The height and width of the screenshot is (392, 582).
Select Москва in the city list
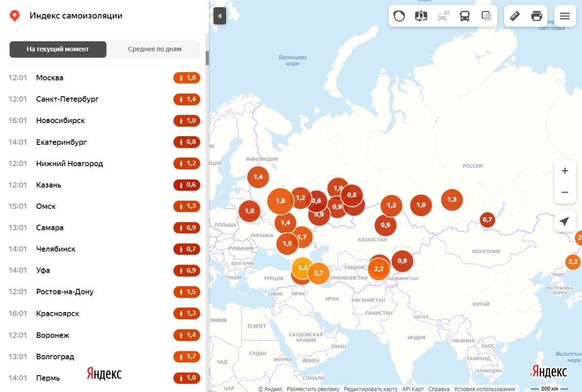point(50,78)
